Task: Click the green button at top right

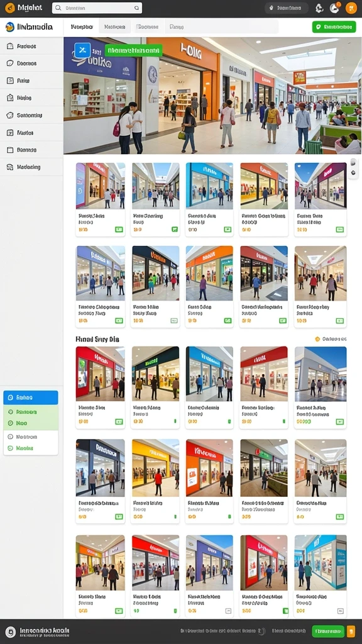Action: tap(334, 26)
